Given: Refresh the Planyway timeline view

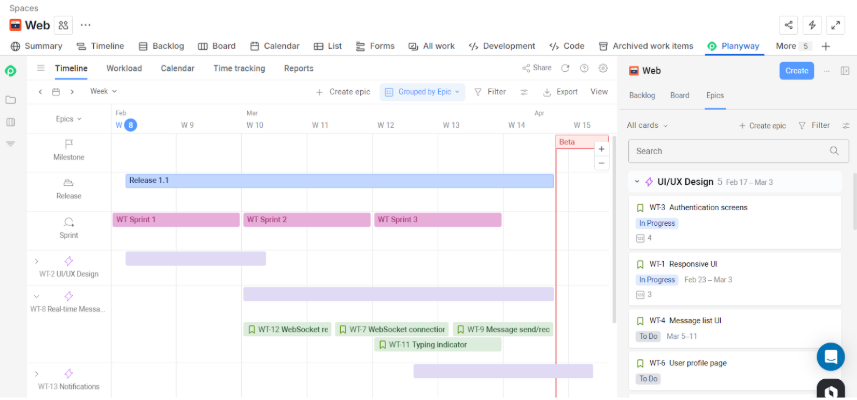Looking at the screenshot, I should coord(565,68).
